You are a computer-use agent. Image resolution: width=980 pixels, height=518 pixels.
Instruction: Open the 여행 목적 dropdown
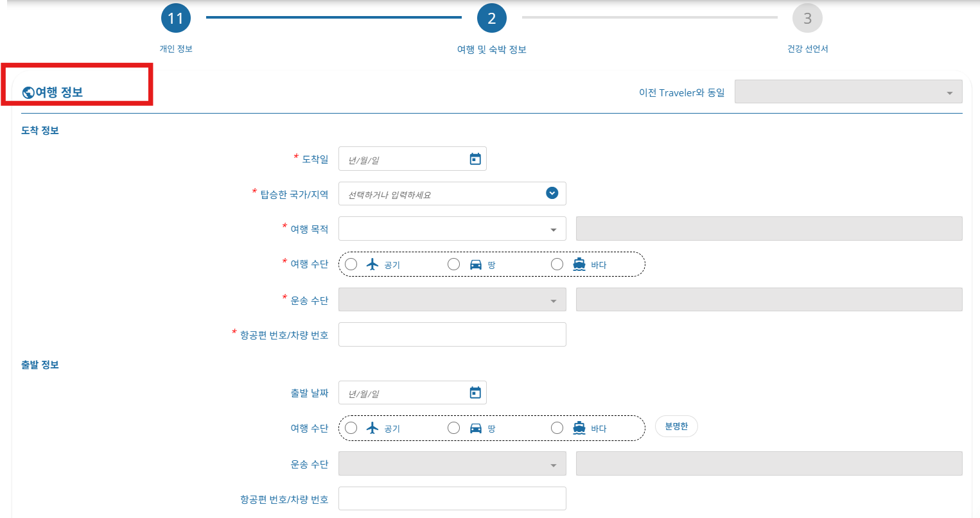click(x=554, y=229)
